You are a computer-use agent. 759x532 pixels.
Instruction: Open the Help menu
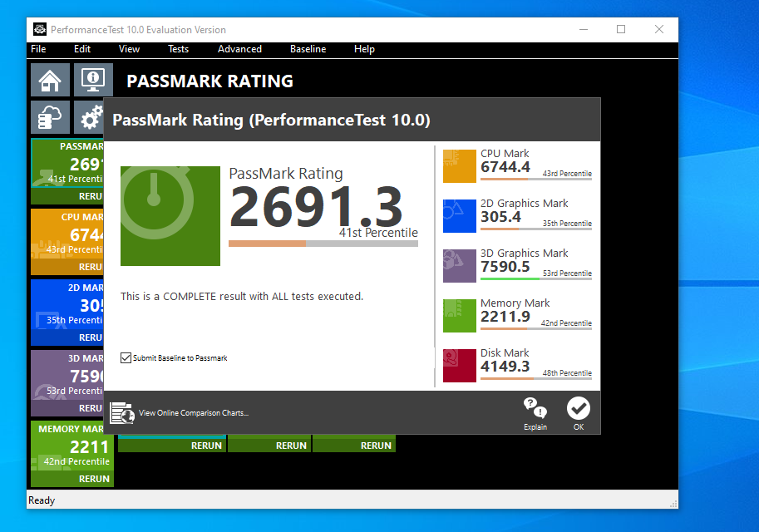364,49
